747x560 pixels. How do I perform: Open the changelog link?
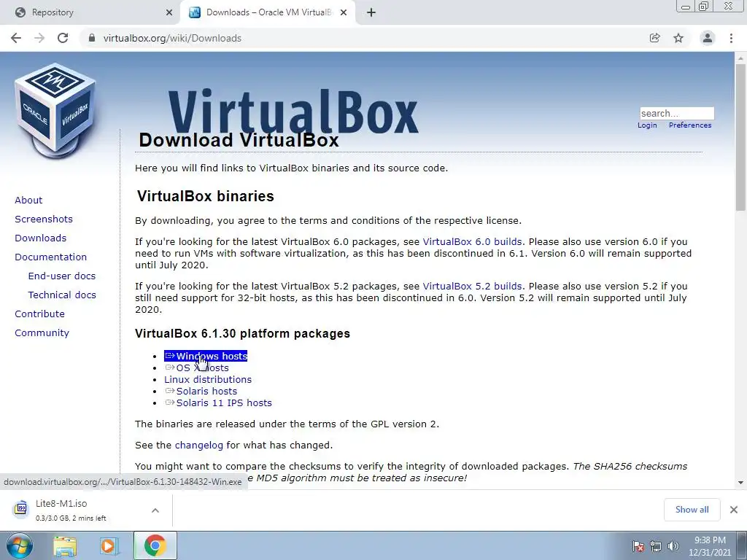tap(198, 446)
